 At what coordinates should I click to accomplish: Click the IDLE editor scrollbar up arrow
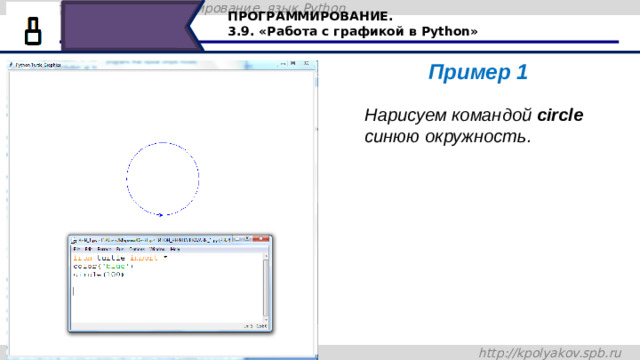[x=266, y=256]
